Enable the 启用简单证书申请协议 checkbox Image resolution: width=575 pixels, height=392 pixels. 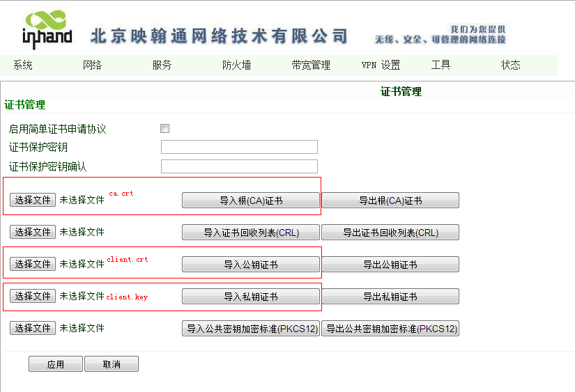(165, 129)
